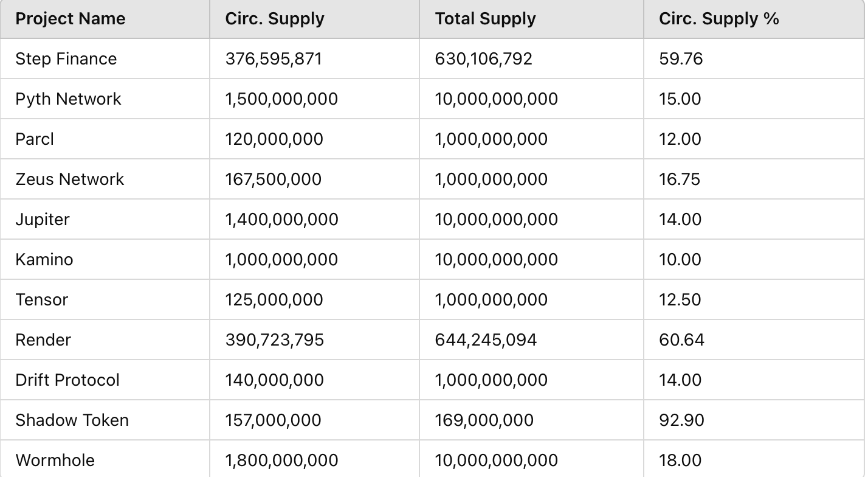Image resolution: width=868 pixels, height=477 pixels.
Task: Select Render total supply 644,245,094
Action: (486, 340)
